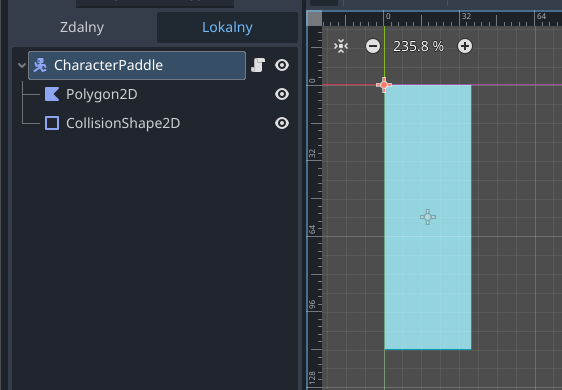Click the Polygon2D node type icon
The height and width of the screenshot is (390, 562).
coord(52,94)
